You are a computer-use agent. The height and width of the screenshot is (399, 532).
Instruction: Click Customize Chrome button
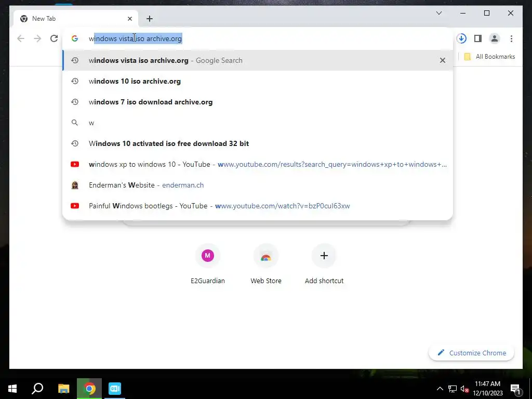[472, 353]
